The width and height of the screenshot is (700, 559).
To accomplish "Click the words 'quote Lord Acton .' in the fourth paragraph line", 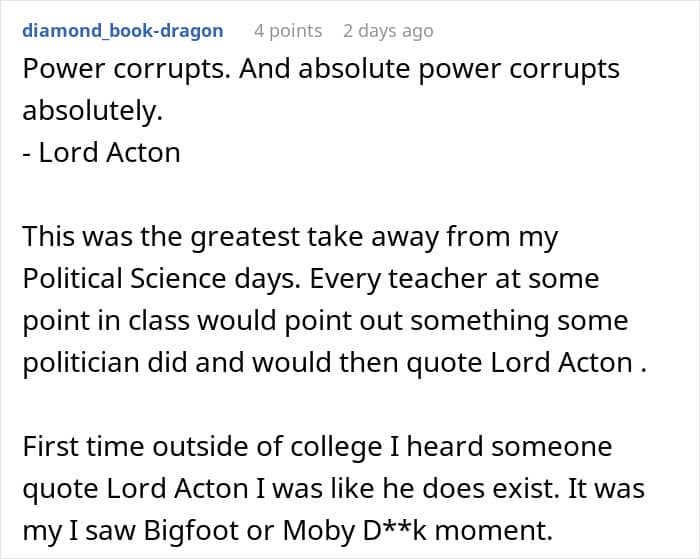I will pyautogui.click(x=526, y=362).
